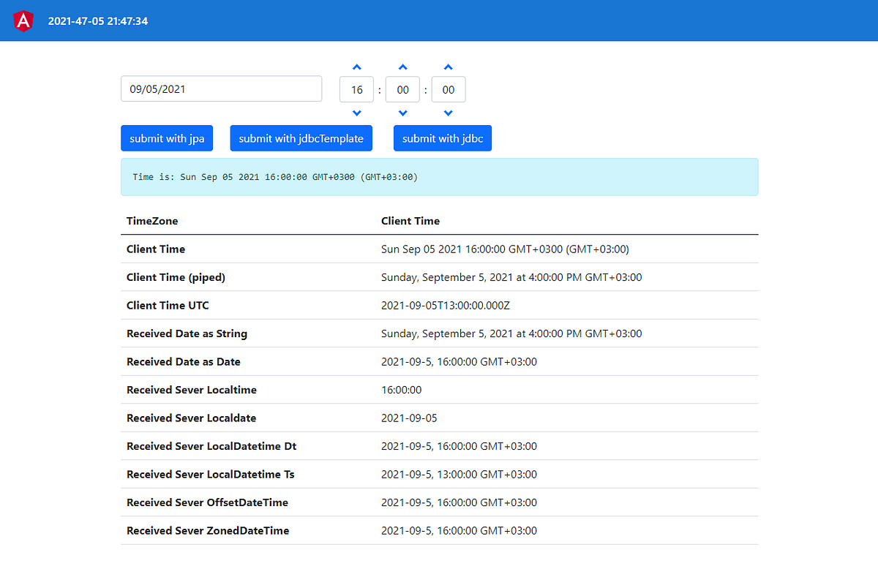Click the up chevron above the seconds field

click(x=448, y=67)
